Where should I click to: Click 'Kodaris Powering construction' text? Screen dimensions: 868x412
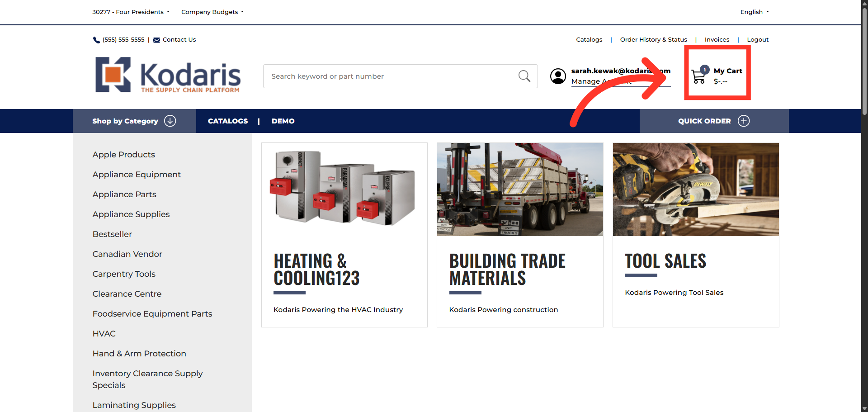pyautogui.click(x=504, y=309)
